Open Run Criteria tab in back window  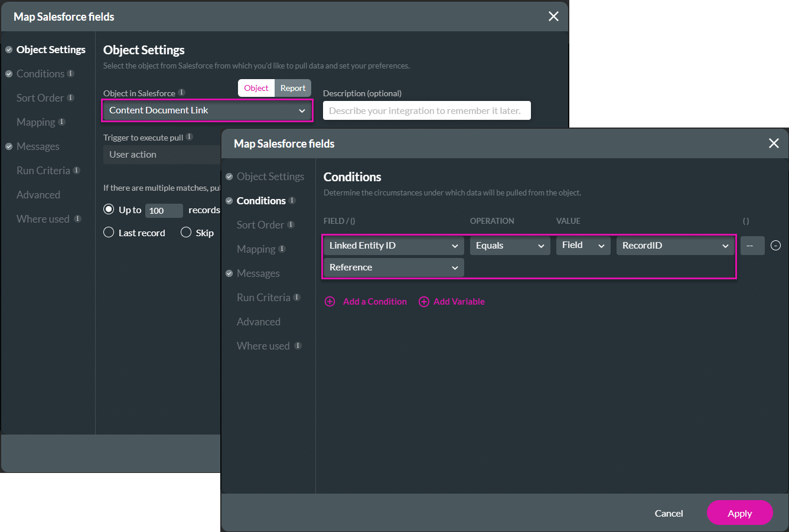point(43,171)
